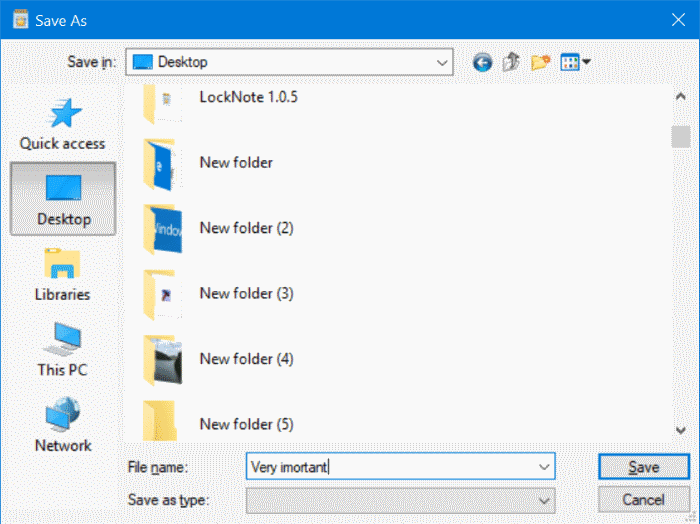The width and height of the screenshot is (700, 524).
Task: Open the view menu drop arrow
Action: pos(587,62)
